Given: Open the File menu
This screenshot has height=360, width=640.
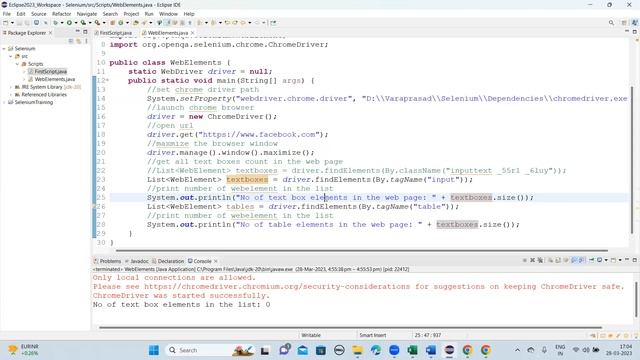Looking at the screenshot, I should 7,14.
